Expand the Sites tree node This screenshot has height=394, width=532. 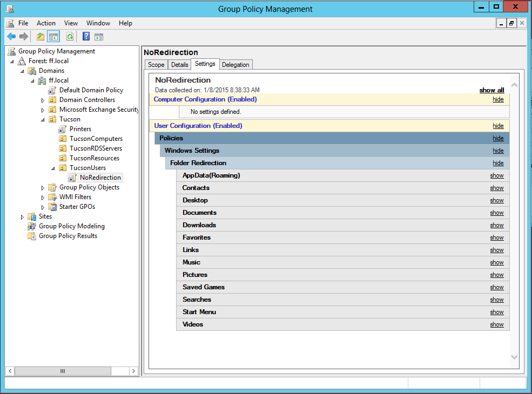pos(22,216)
